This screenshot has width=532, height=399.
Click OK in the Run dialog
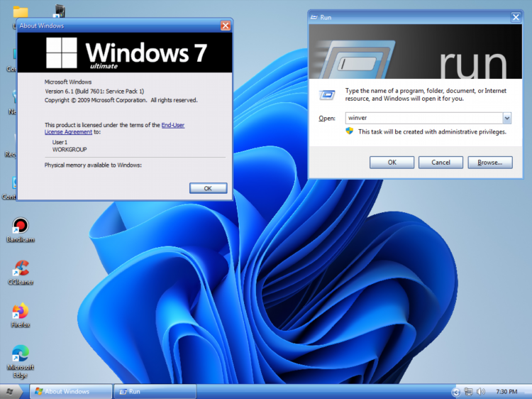click(392, 163)
